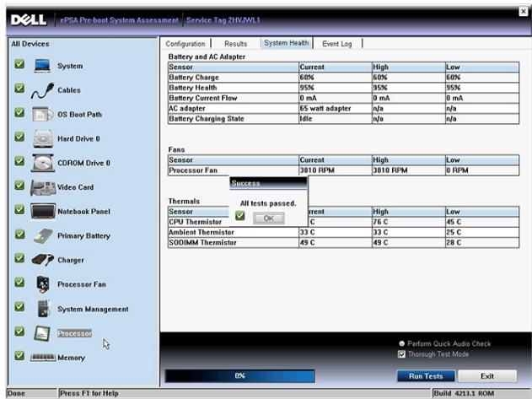
Task: Select the System Management icon
Action: click(x=44, y=309)
